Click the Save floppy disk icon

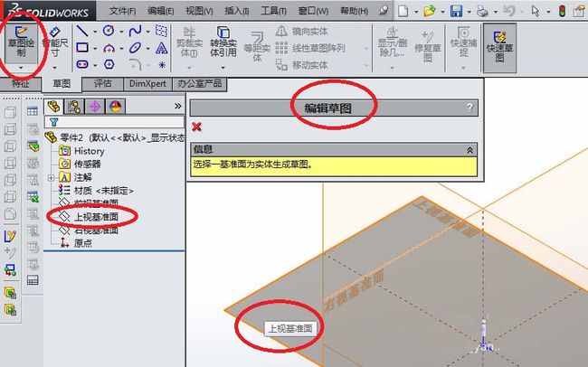(x=456, y=11)
